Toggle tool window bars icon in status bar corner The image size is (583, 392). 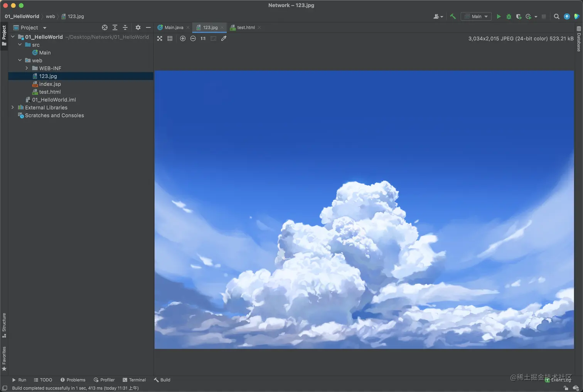pos(5,388)
